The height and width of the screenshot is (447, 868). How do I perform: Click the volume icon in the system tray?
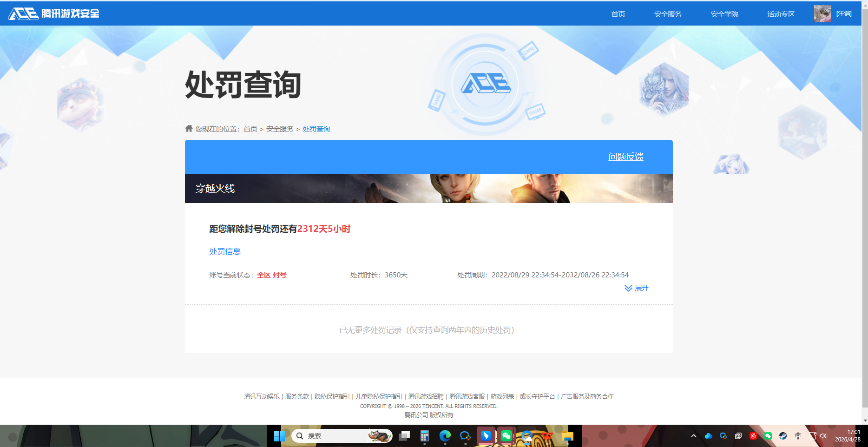click(823, 436)
